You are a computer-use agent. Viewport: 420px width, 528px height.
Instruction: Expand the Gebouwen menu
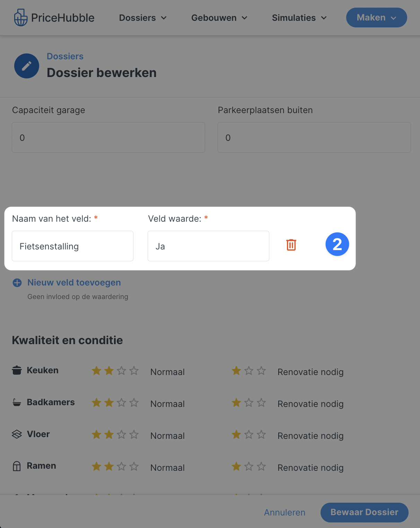(219, 18)
